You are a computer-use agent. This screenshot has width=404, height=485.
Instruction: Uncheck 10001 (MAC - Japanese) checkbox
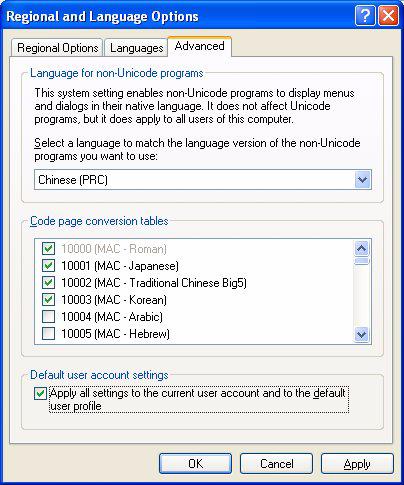tap(49, 266)
